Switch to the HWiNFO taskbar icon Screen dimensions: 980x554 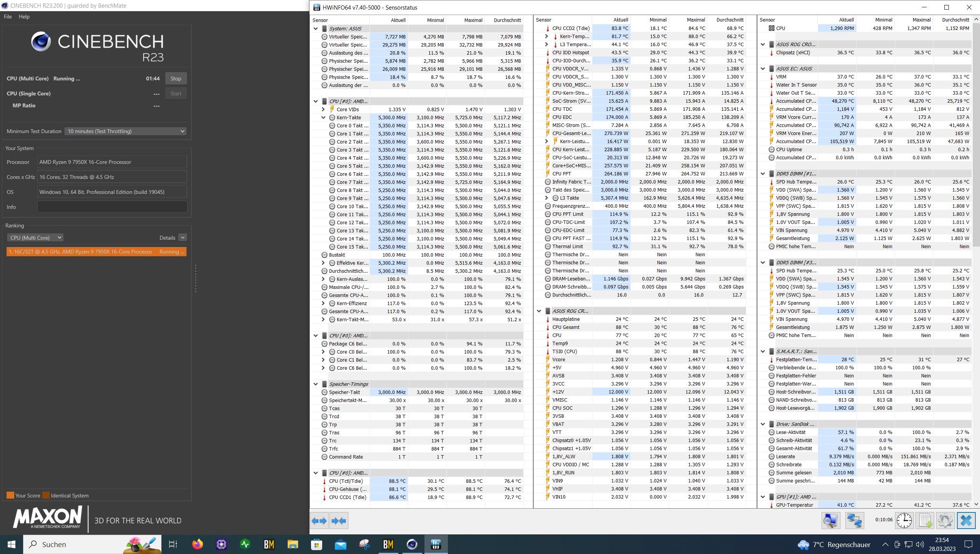pos(436,544)
